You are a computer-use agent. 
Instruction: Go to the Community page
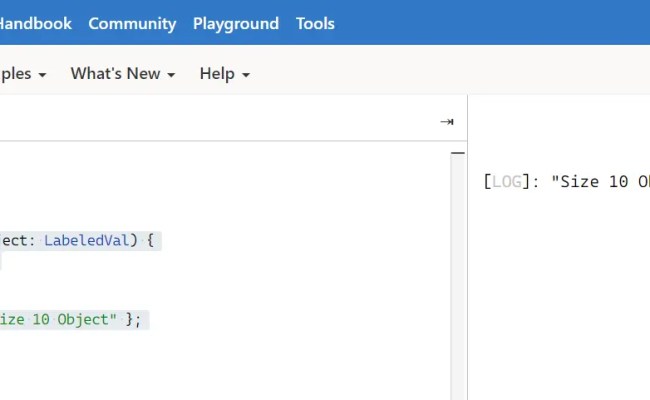tap(132, 24)
